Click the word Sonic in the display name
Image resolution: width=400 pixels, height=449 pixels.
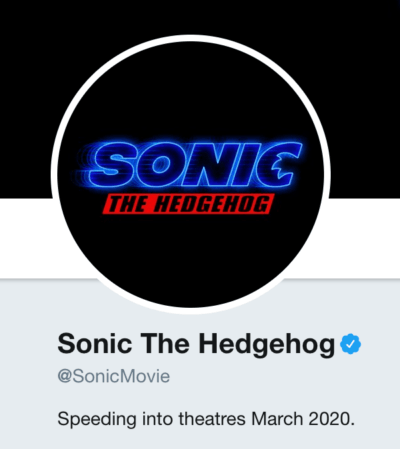[x=95, y=344]
